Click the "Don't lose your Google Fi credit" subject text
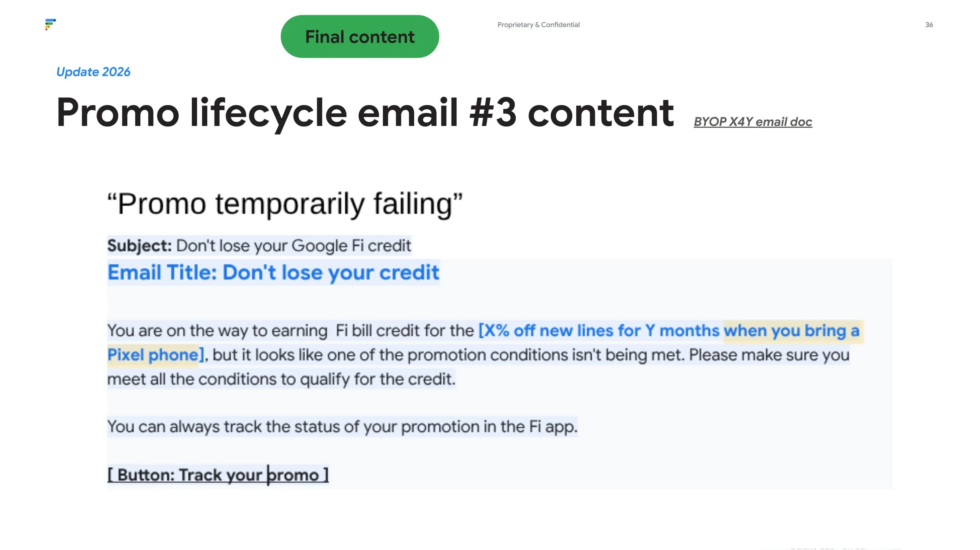This screenshot has height=550, width=980. 293,246
